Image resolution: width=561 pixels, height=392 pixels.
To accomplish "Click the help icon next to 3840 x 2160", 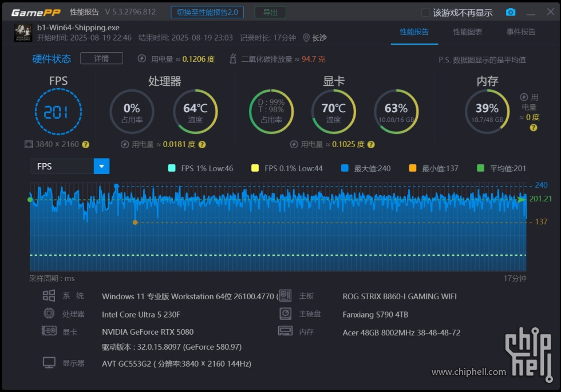I will click(x=85, y=144).
